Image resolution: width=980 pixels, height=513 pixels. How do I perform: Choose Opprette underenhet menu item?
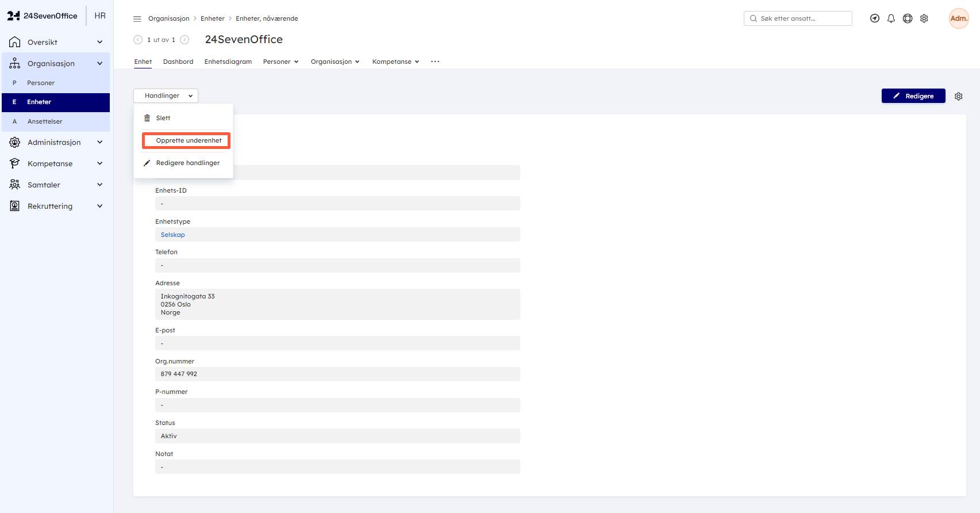[186, 140]
